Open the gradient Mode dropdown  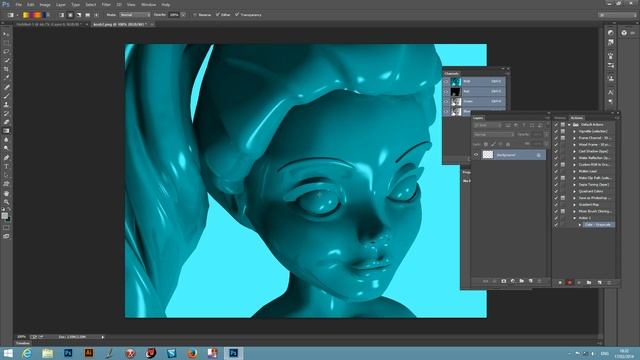click(x=135, y=15)
